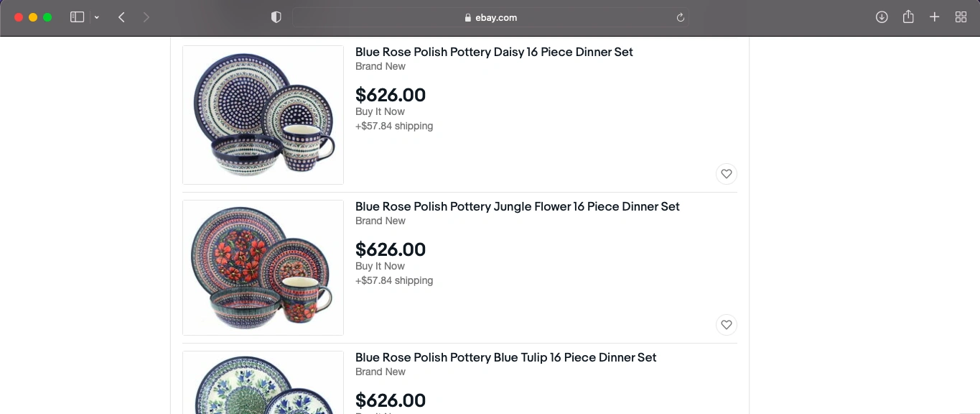The width and height of the screenshot is (980, 414).
Task: Click the Blue Tulip set product image
Action: (x=263, y=383)
